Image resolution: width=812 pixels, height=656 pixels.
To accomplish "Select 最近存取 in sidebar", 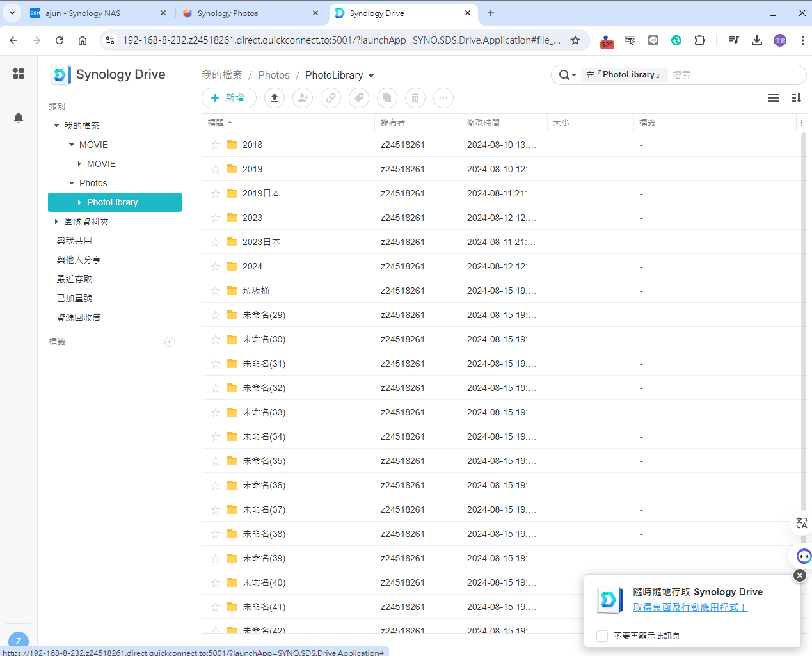I will pyautogui.click(x=74, y=279).
